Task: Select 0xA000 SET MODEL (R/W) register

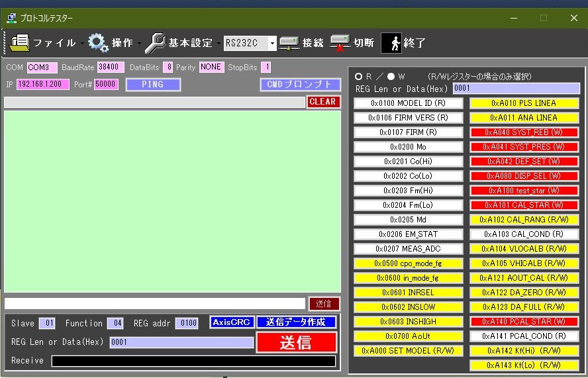Action: pos(409,352)
